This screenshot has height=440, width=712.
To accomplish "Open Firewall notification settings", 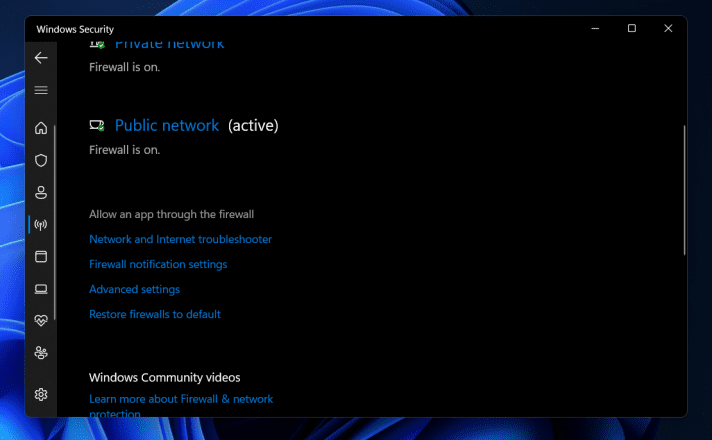I will (158, 264).
